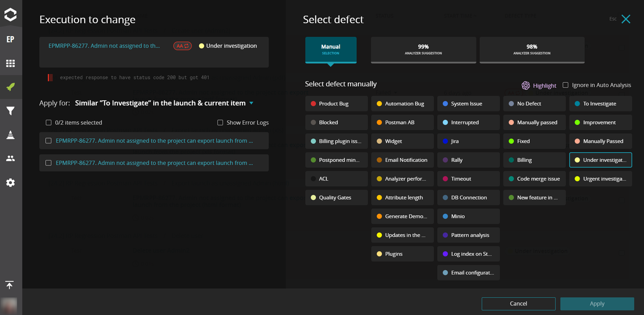Select Product Bug defect type
The image size is (644, 315).
pyautogui.click(x=336, y=104)
